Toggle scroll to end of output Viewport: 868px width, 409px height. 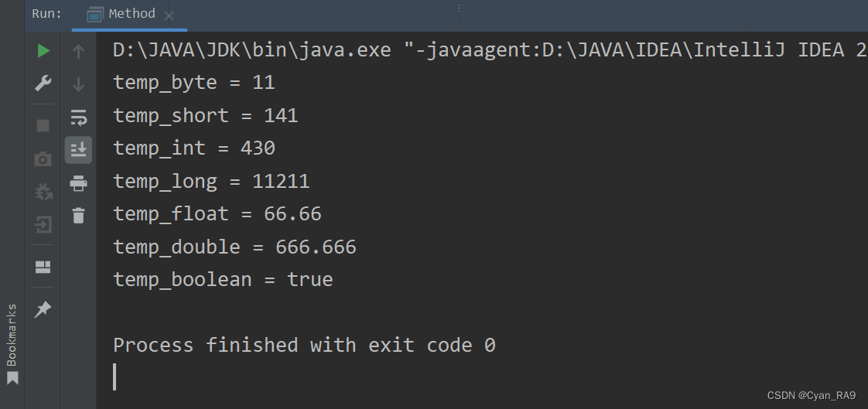[x=79, y=150]
